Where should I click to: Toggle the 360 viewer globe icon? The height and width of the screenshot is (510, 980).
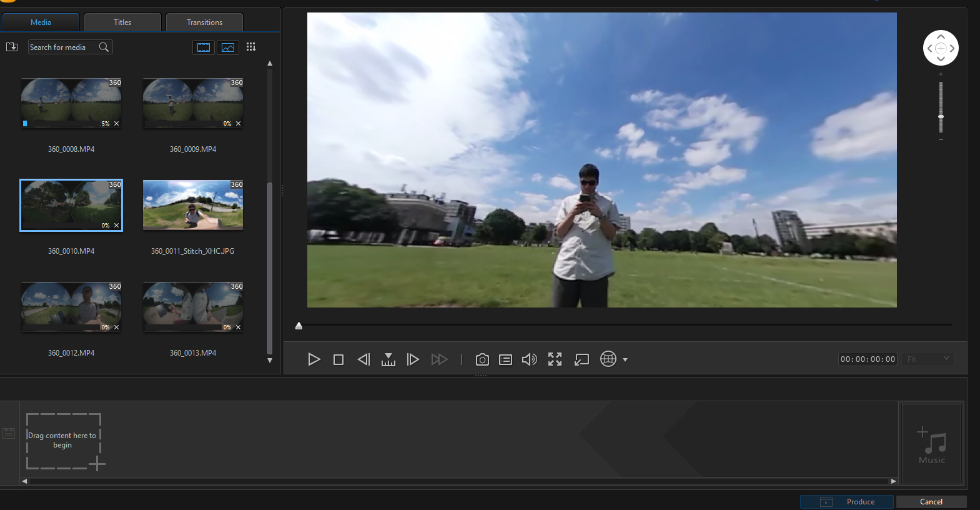coord(608,359)
